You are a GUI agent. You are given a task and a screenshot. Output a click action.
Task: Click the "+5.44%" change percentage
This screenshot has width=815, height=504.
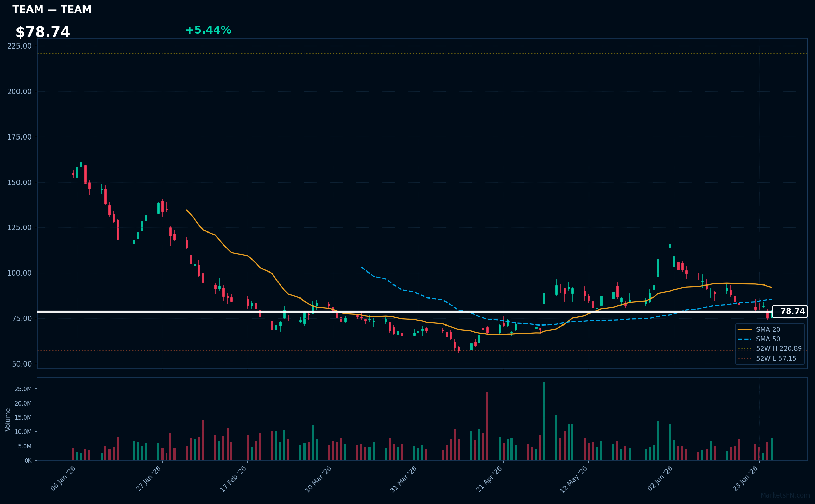208,30
